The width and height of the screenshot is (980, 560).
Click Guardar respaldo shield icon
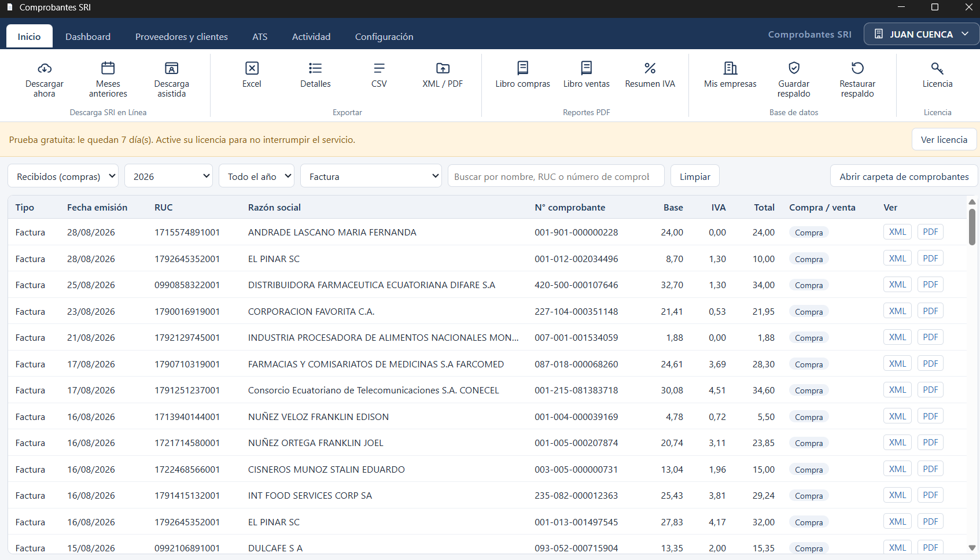coord(794,68)
